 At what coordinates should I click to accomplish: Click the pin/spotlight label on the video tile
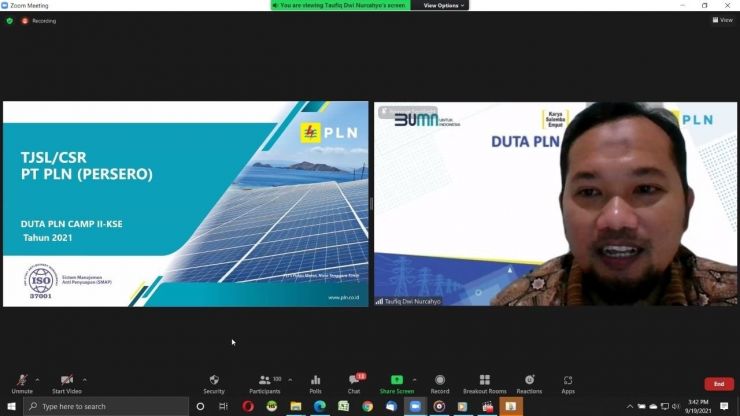coord(408,111)
